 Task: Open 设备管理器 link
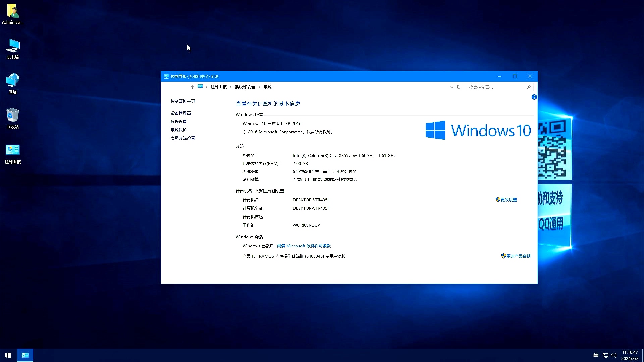tap(181, 113)
